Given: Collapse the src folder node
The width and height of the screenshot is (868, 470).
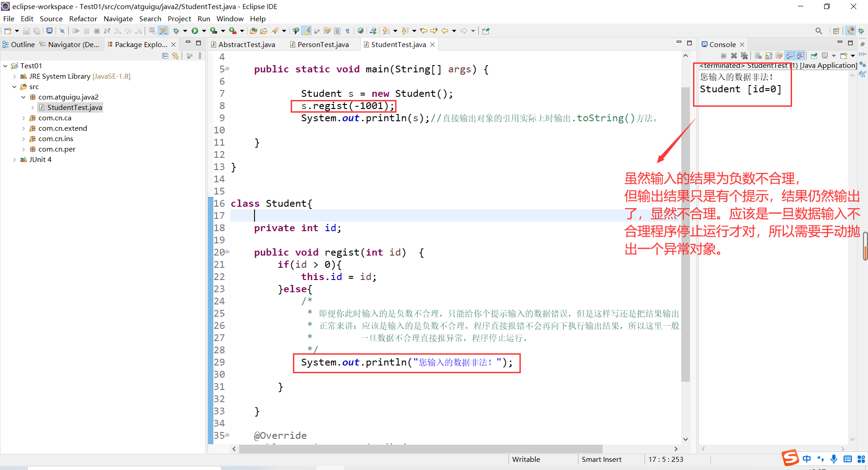Looking at the screenshot, I should click(x=14, y=86).
